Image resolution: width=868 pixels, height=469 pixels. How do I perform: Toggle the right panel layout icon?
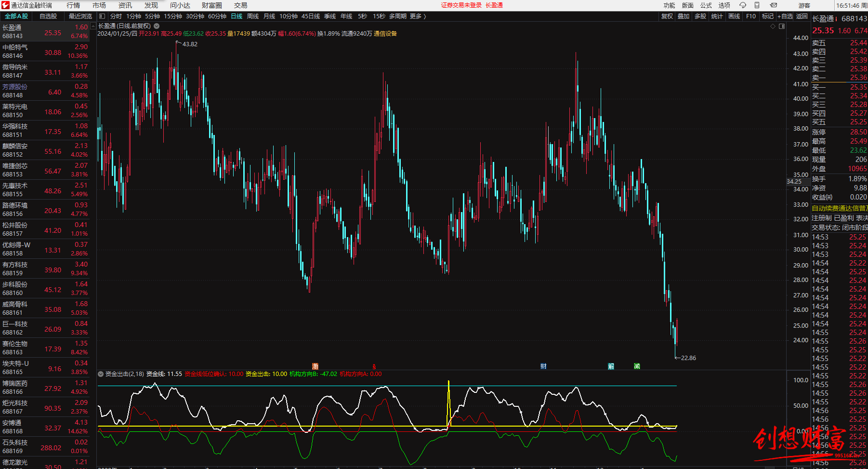(782, 27)
